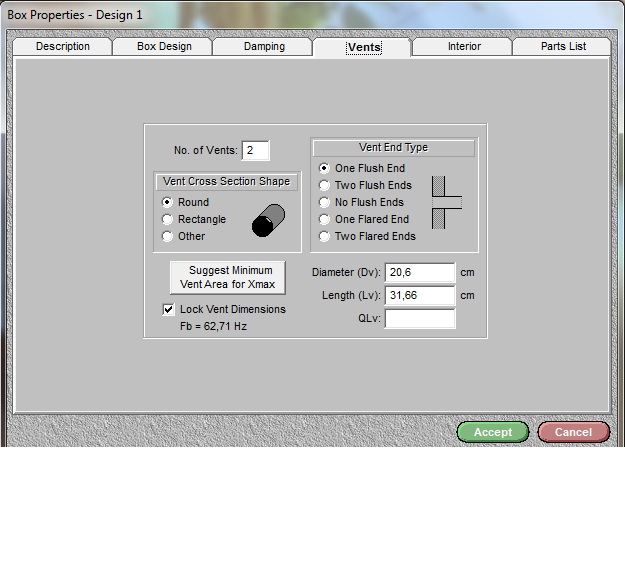625x562 pixels.
Task: Cancel the box properties dialog
Action: click(574, 432)
